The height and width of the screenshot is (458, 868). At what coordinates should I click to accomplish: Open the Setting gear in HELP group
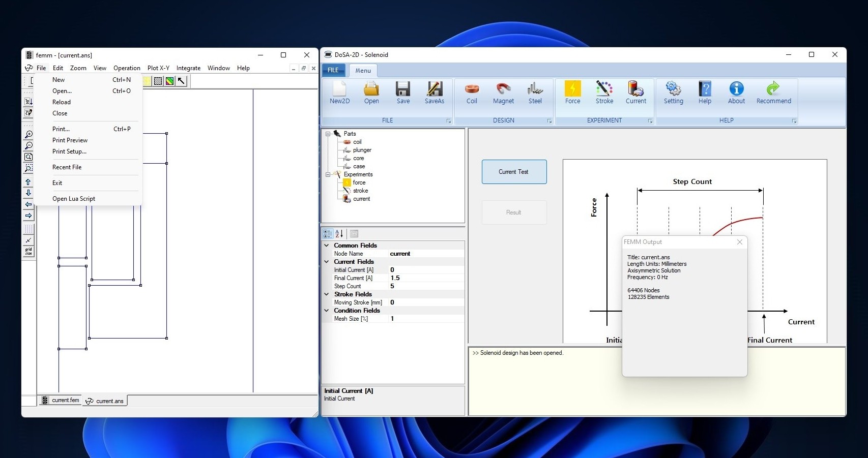pyautogui.click(x=673, y=93)
